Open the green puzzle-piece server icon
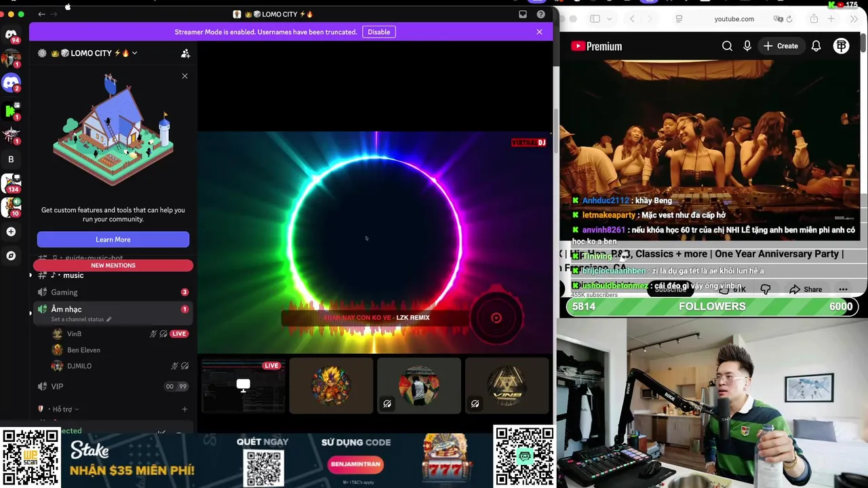This screenshot has height=488, width=868. [x=11, y=110]
